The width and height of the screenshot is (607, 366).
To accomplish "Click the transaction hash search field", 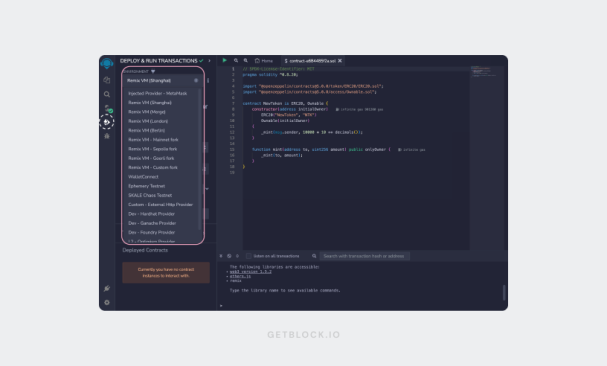I will [364, 256].
